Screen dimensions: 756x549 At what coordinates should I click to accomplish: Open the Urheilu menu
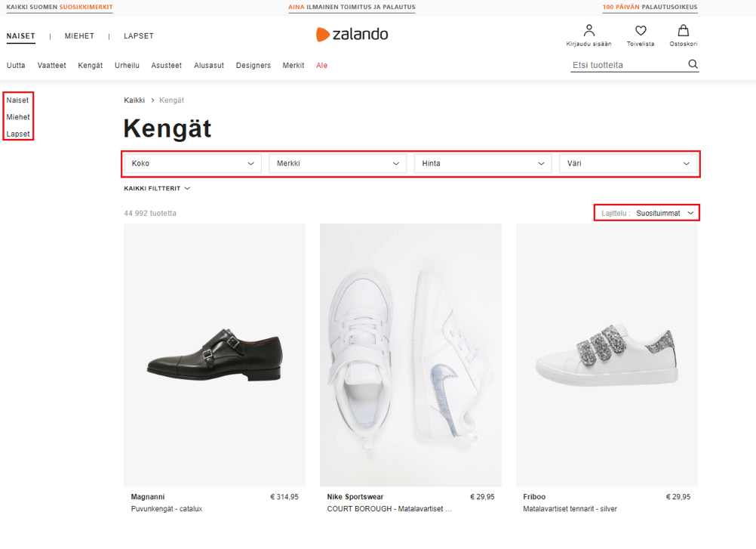click(127, 66)
